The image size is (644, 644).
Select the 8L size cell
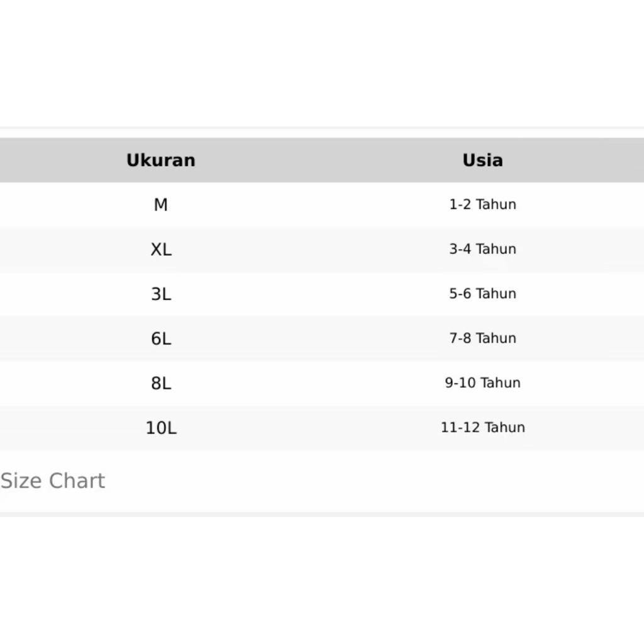pos(161,383)
